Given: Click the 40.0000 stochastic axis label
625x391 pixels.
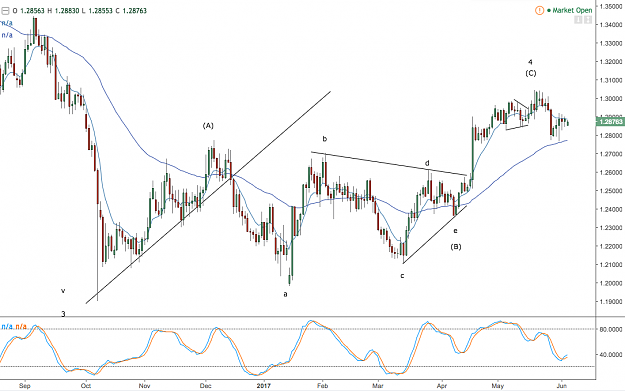Looking at the screenshot, I should click(x=611, y=354).
